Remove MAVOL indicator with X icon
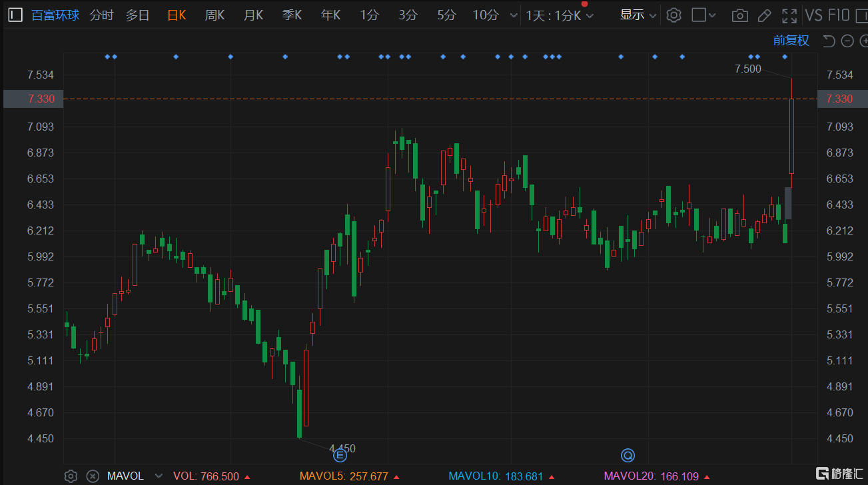The width and height of the screenshot is (868, 485). [x=93, y=476]
